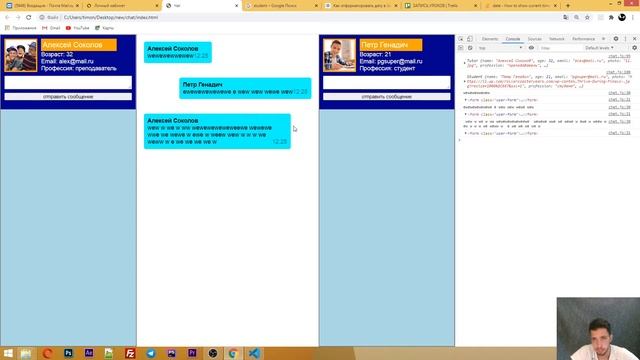
Task: Open a new browser tab with plus
Action: pos(568,6)
